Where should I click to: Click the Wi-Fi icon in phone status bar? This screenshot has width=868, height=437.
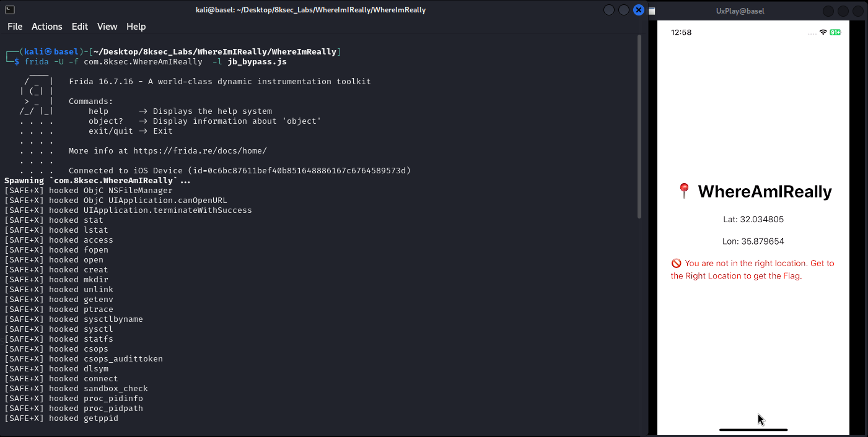click(x=823, y=32)
